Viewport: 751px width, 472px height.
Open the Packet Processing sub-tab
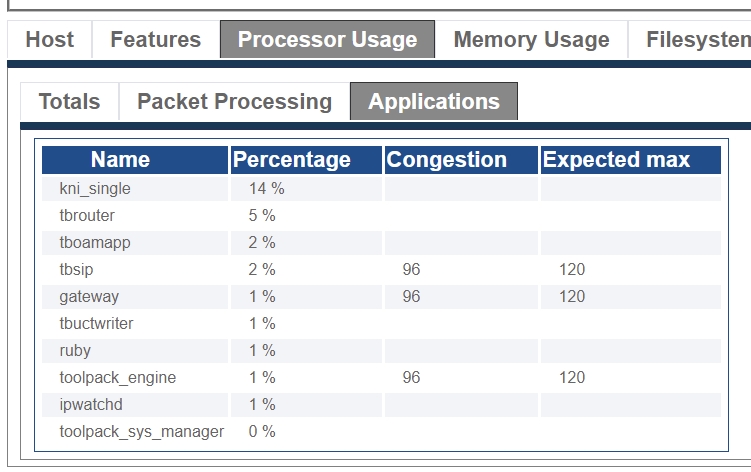point(234,102)
